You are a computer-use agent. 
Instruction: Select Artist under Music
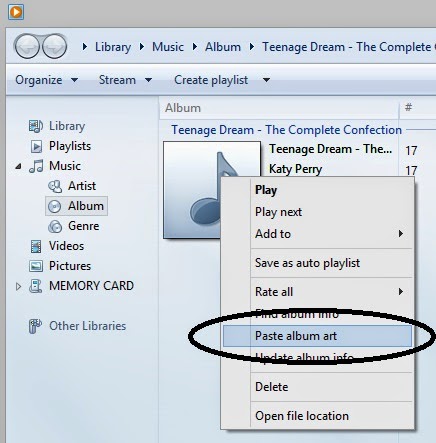pyautogui.click(x=82, y=186)
